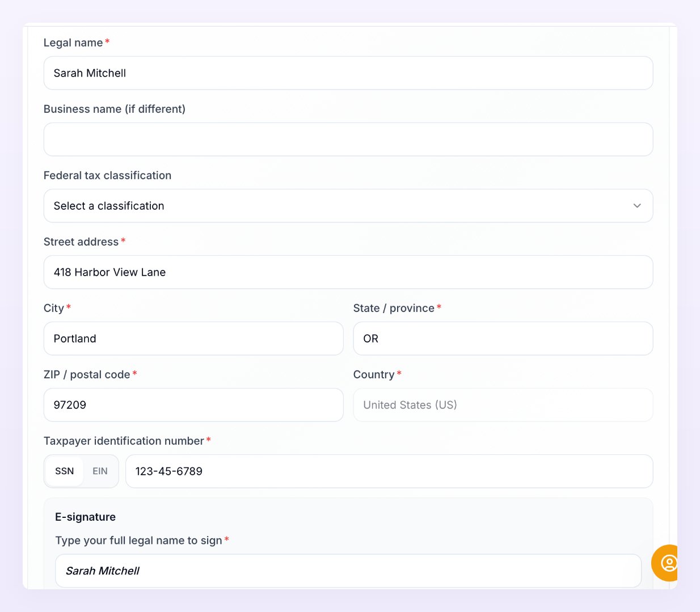Focus the empty Business name field
Viewport: 700px width, 612px height.
pos(348,140)
